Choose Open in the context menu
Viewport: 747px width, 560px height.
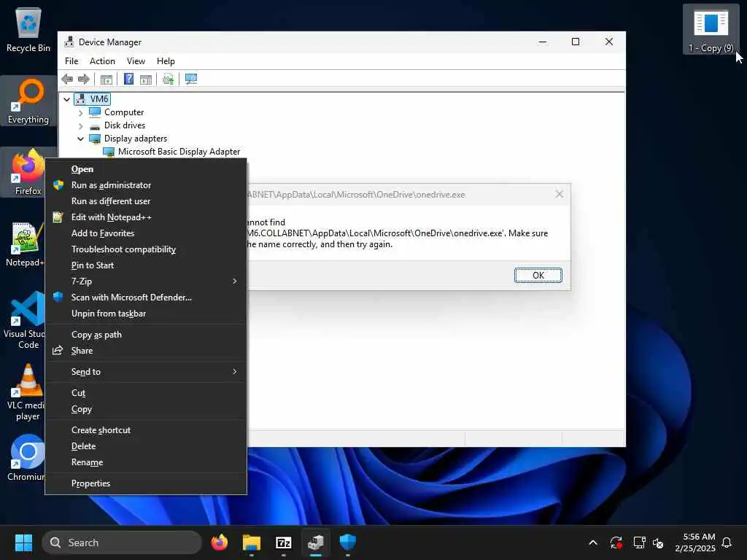point(146,169)
